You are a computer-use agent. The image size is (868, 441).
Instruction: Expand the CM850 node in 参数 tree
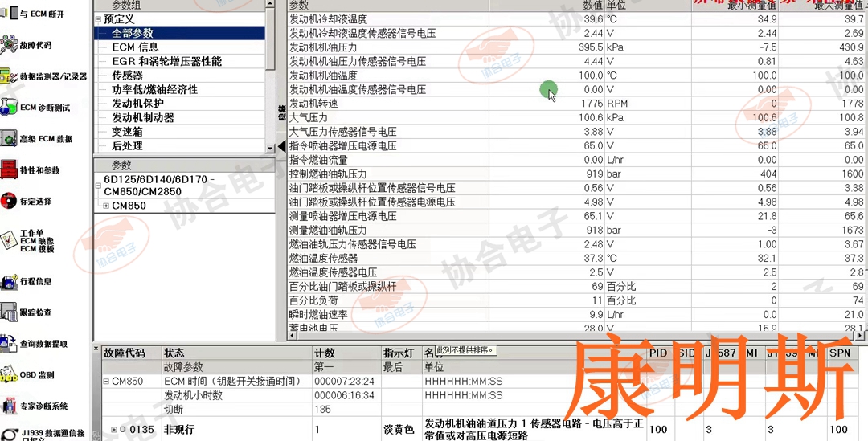click(x=106, y=206)
